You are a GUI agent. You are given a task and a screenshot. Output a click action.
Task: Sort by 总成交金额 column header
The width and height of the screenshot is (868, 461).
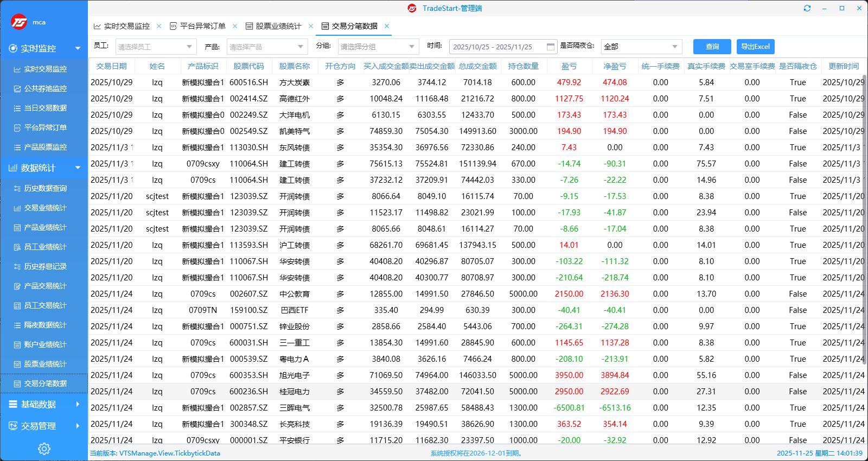click(x=477, y=66)
